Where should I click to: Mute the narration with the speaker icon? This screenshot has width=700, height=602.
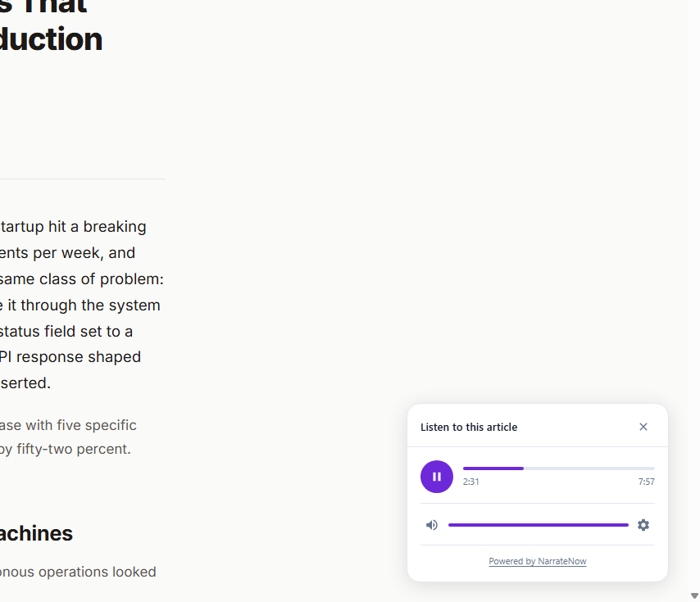(432, 525)
